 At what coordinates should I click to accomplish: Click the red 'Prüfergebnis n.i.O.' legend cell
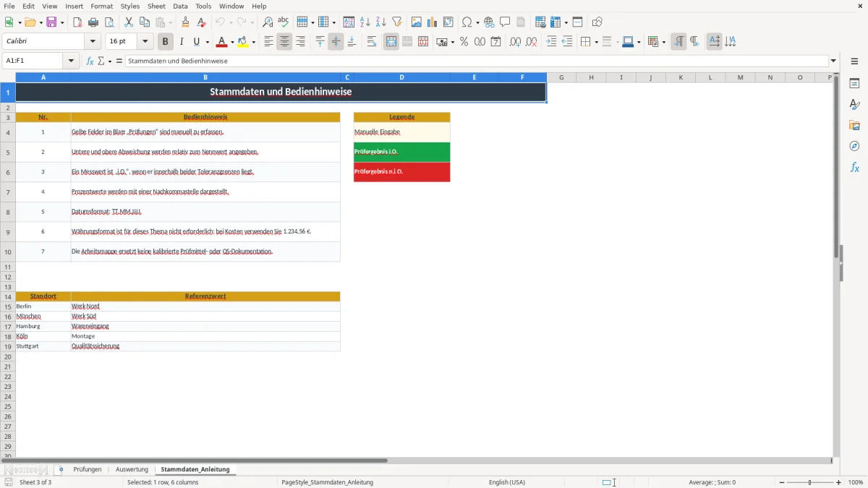point(401,172)
